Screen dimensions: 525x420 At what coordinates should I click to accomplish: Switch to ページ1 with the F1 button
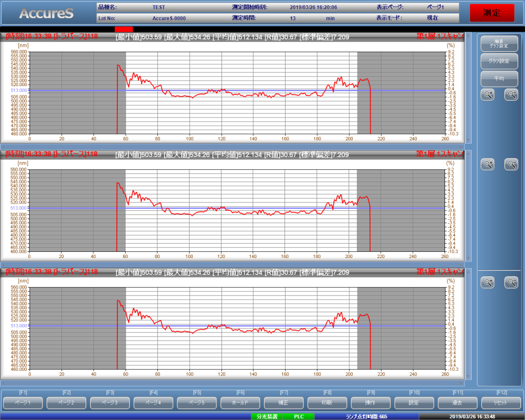(x=23, y=403)
